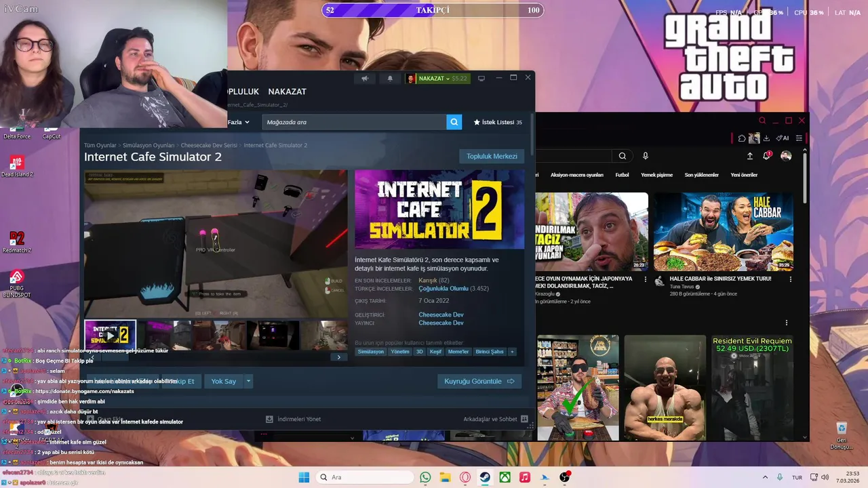
Task: Open Steam notifications bell icon
Action: 390,79
